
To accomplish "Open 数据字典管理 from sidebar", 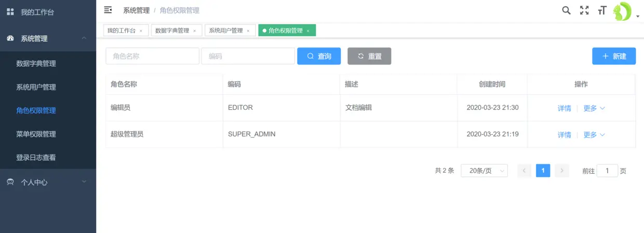I will 48,63.
